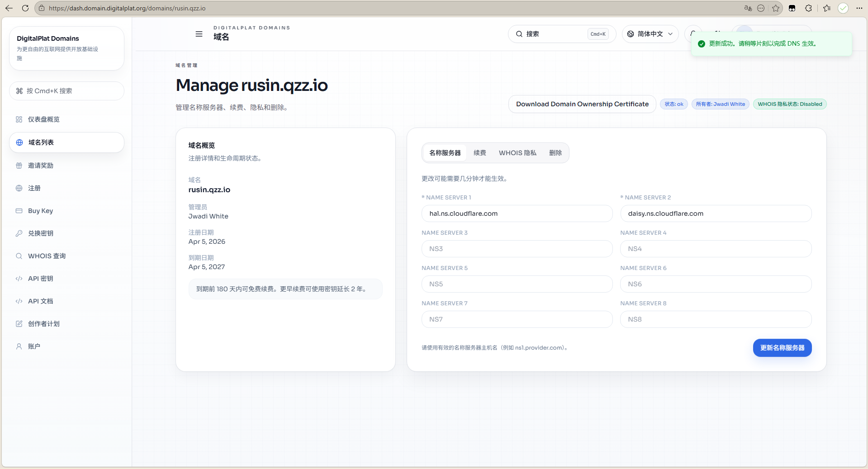868x469 pixels.
Task: Switch to the WHOIS 隐私 tab
Action: (x=517, y=153)
